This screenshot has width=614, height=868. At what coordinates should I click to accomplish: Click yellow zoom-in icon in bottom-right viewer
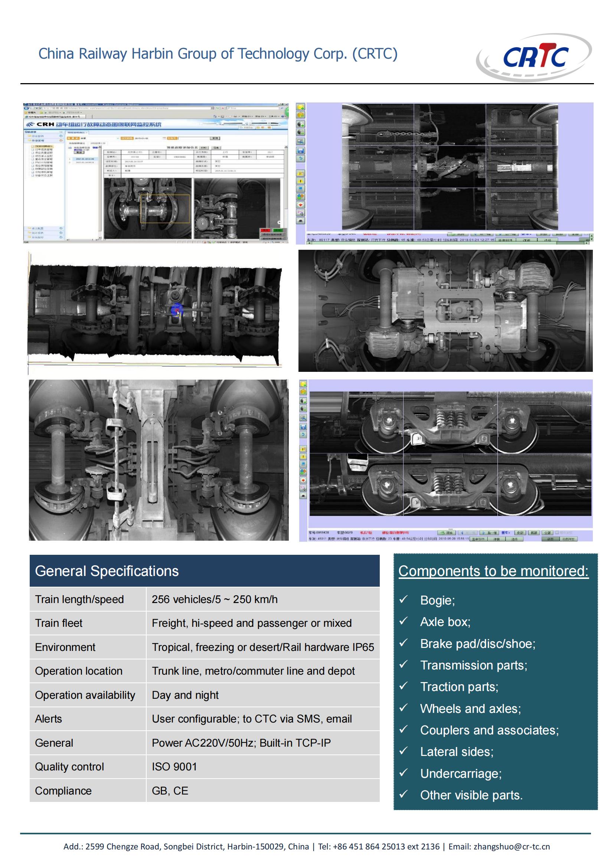tap(303, 384)
